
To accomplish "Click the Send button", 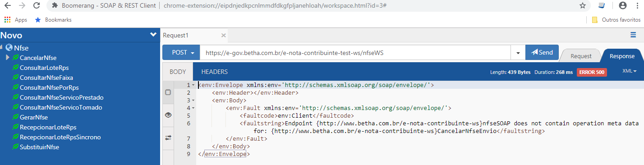I will [x=542, y=52].
